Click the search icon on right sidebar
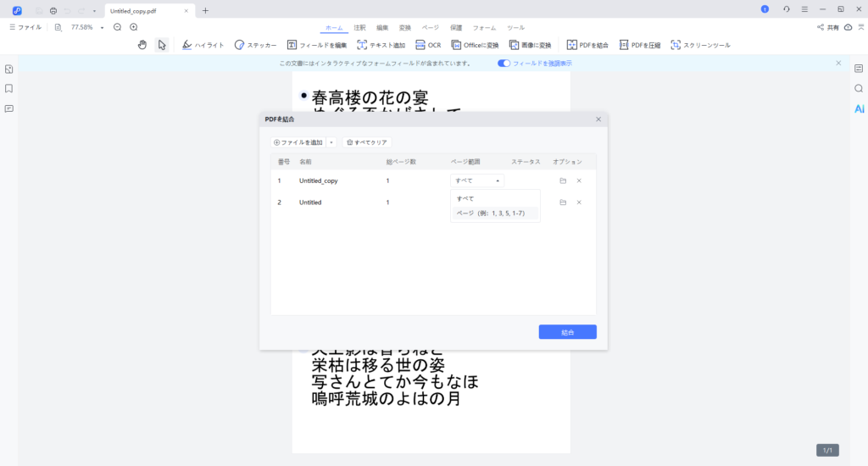The height and width of the screenshot is (466, 868). coord(859,89)
